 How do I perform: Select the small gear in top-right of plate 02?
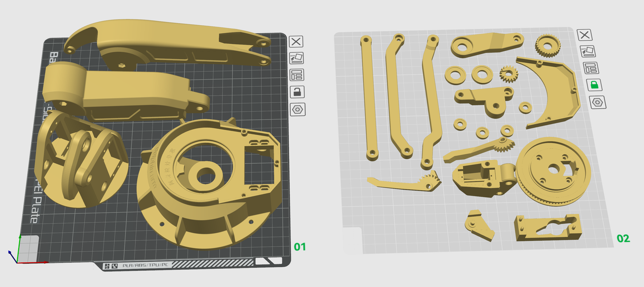tap(545, 46)
